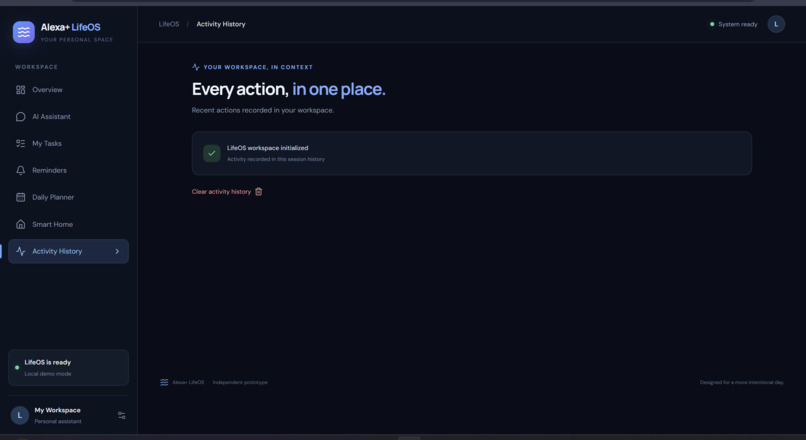Click the Personal assistant subtitle text
Viewport: 806px width, 440px height.
[x=58, y=421]
